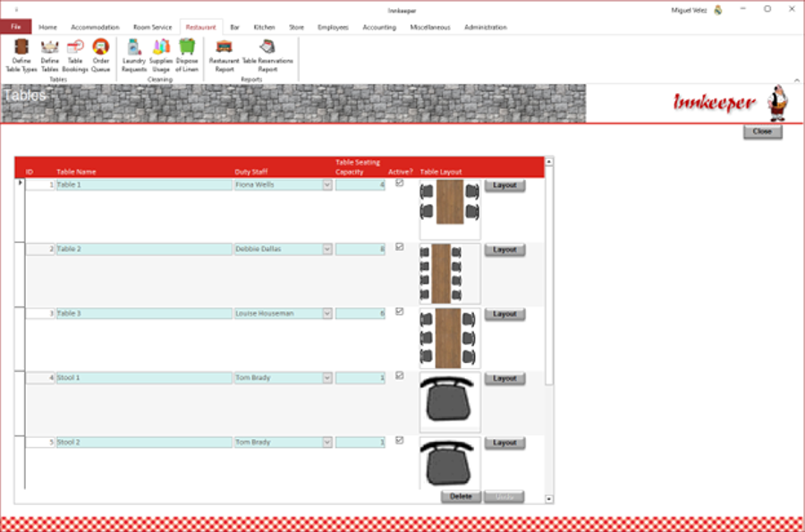Open Laundry Requests icon
Viewport: 805px width, 532px height.
(x=134, y=55)
